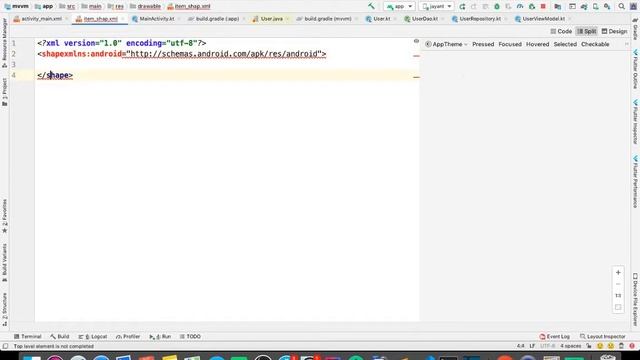Open the Flutter Performance side panel
Image resolution: width=640 pixels, height=360 pixels.
coord(636,182)
